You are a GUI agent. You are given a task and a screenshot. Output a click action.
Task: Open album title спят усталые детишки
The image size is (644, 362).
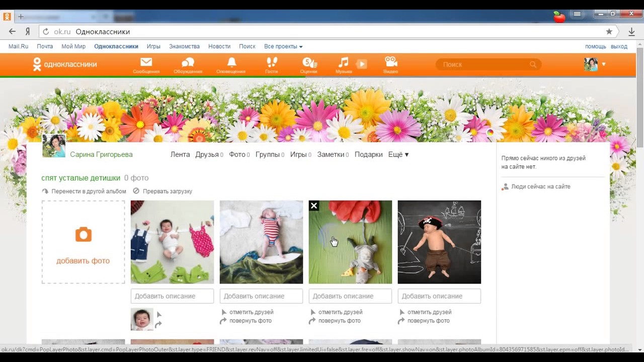coord(81,178)
